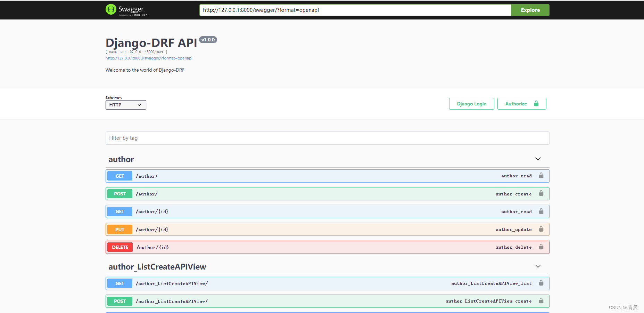This screenshot has width=644, height=313.
Task: Expand the GET /author_ListCreateAPIView/ operation
Action: point(327,283)
